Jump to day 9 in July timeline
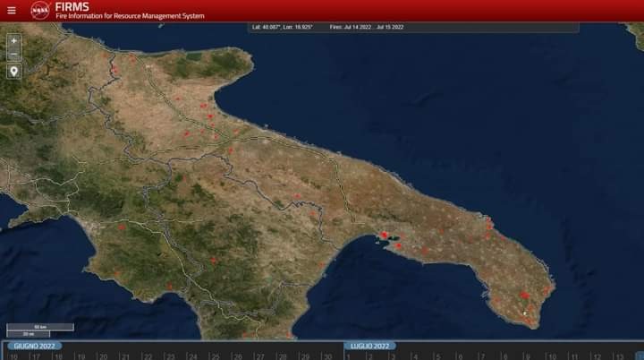644x360 pixels. pyautogui.click(x=528, y=356)
